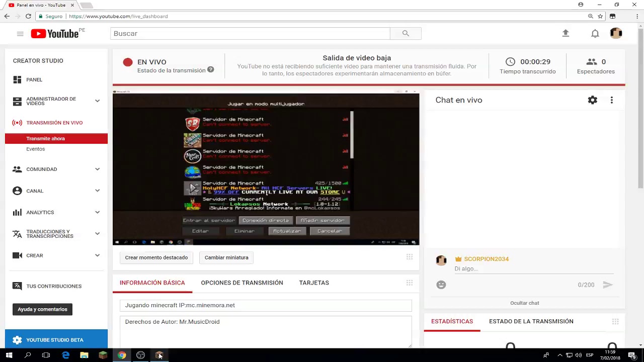Send the chat message arrow

point(608,285)
